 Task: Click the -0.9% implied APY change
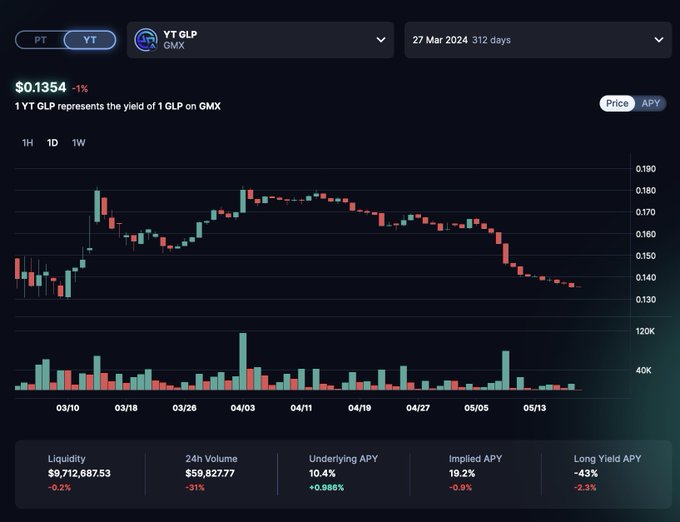461,487
